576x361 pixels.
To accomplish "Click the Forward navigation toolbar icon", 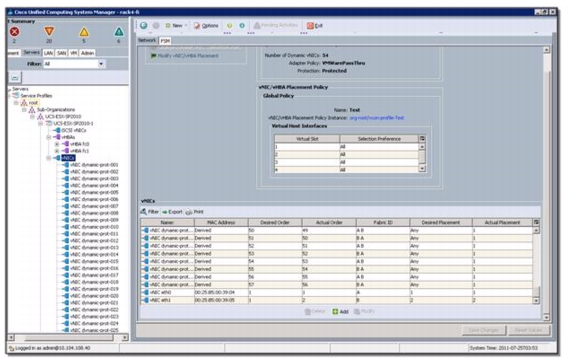I will point(156,25).
